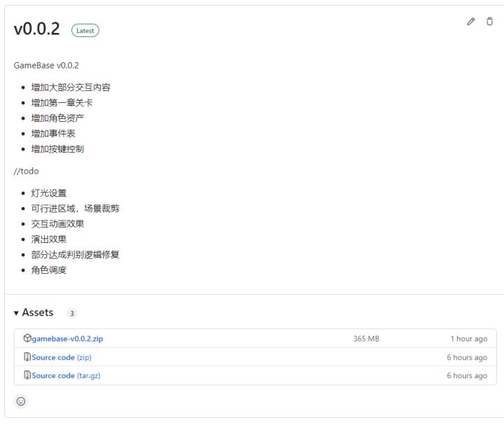Select bullet 部分达成判别逻辑修复
The width and height of the screenshot is (504, 425).
coord(75,255)
